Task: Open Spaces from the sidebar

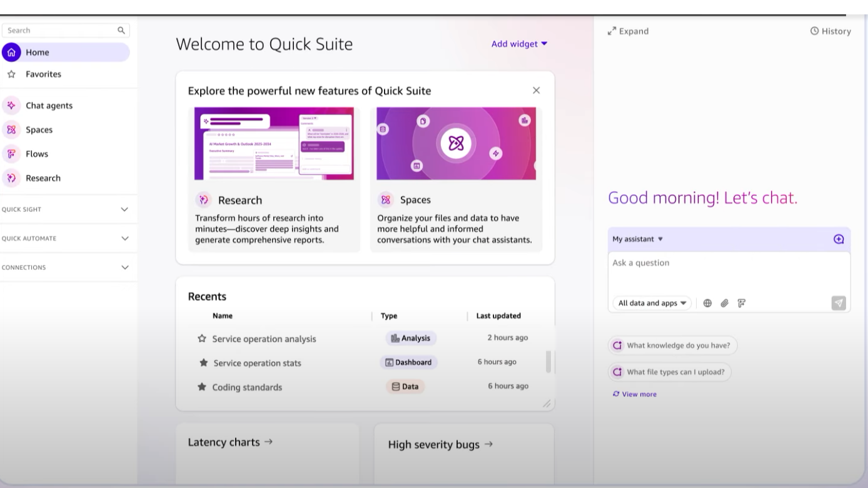Action: 39,130
